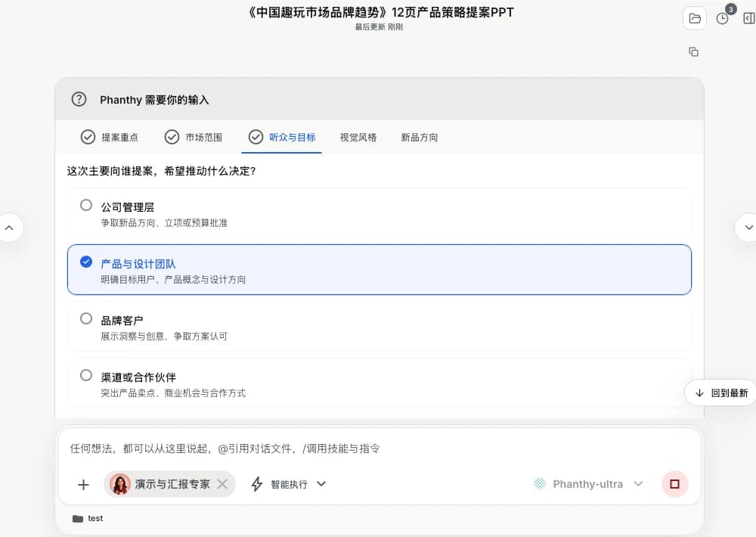The width and height of the screenshot is (756, 537).
Task: Click the 《中国趣玩市场品牌趋势》 title text
Action: 318,13
